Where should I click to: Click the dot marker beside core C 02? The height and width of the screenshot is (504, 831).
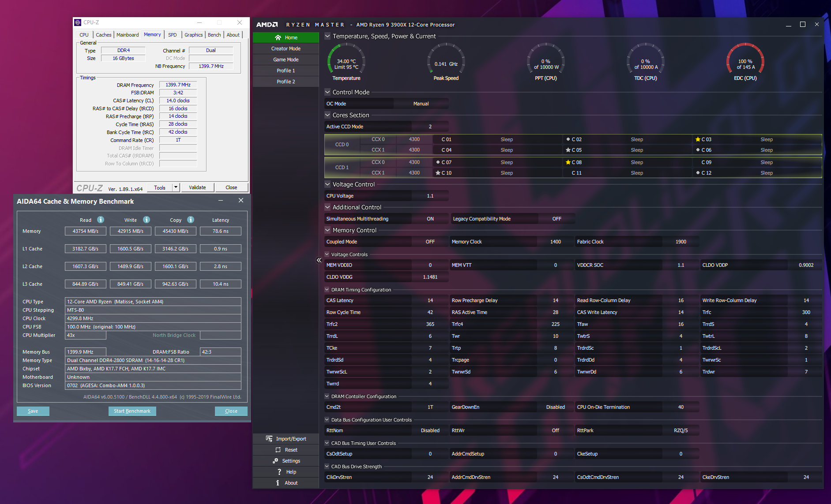point(568,139)
